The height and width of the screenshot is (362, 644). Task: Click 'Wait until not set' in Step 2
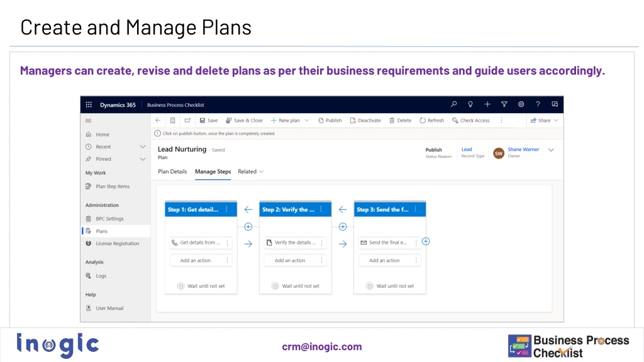pos(296,286)
